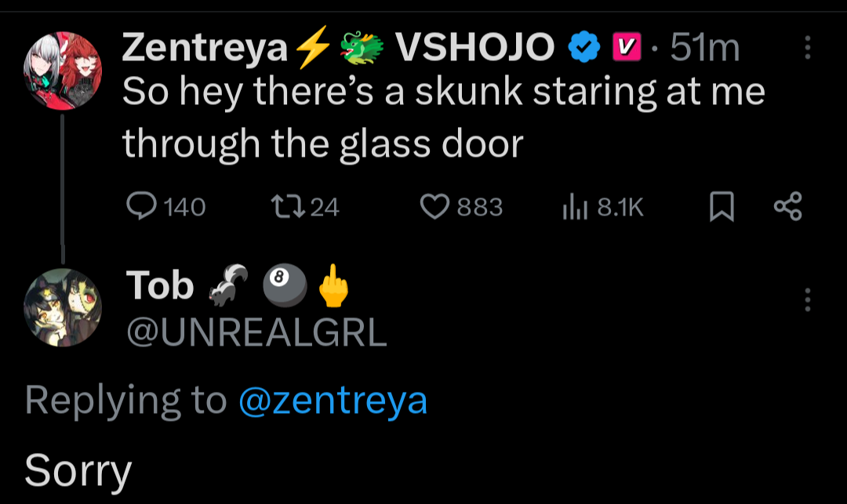The width and height of the screenshot is (847, 504).
Task: Open more options menu on Zentreya's tweet
Action: [808, 49]
